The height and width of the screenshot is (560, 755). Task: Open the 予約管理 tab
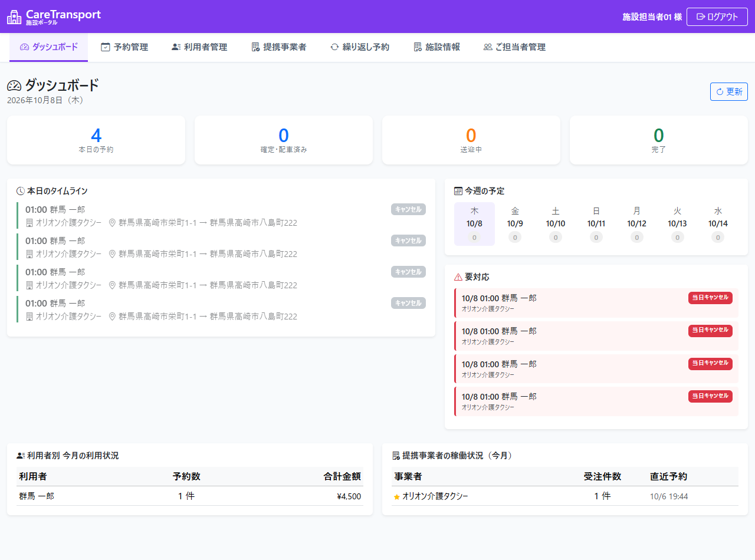pyautogui.click(x=124, y=47)
